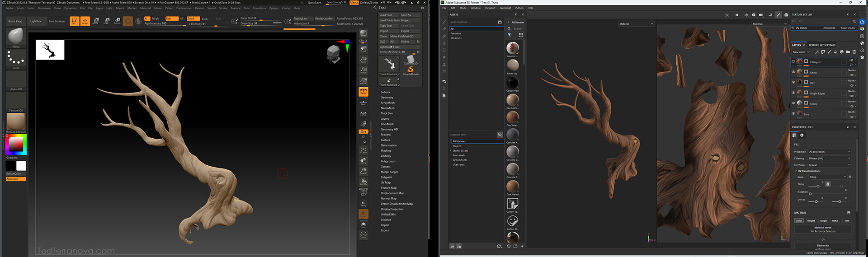The width and height of the screenshot is (868, 257).
Task: Open the Viewport menu in Substance Painter
Action: [490, 8]
